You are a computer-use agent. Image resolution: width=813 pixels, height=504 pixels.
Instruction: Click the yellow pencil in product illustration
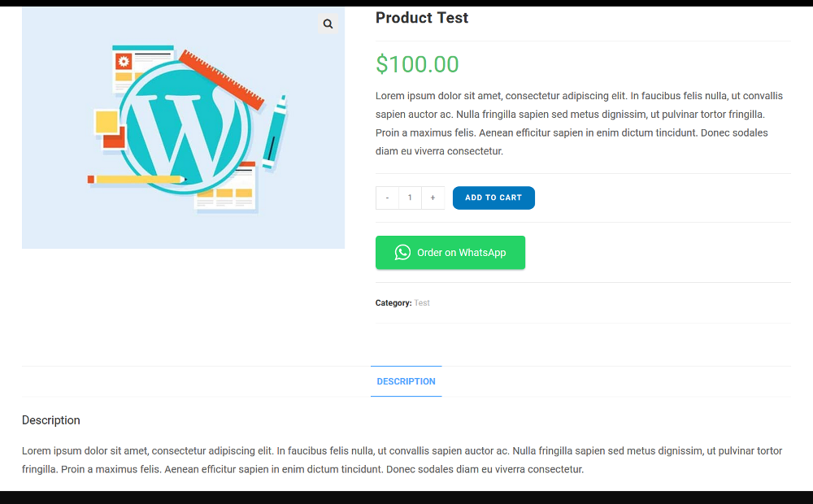coord(137,179)
